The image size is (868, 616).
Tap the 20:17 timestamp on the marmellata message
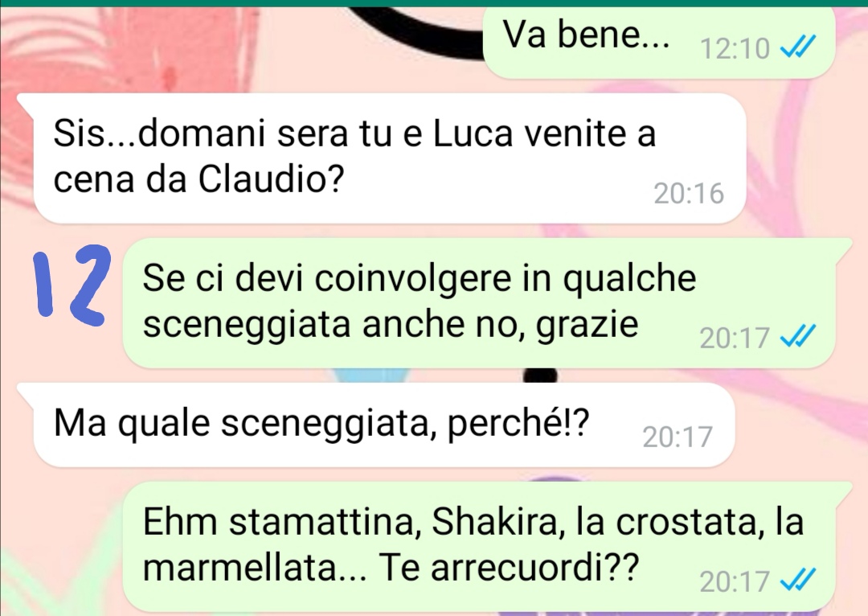(735, 581)
